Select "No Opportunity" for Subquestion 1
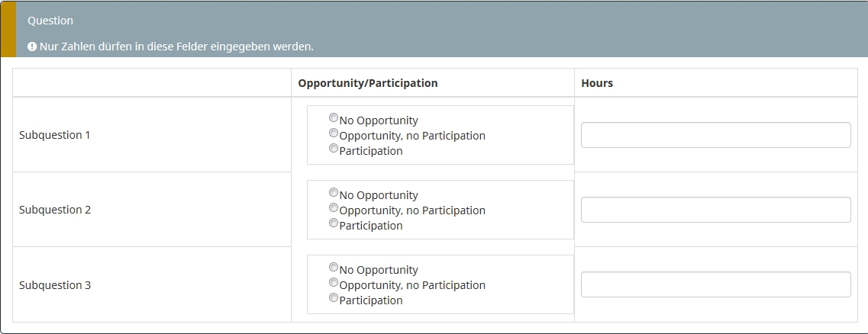The height and width of the screenshot is (334, 868). [334, 118]
